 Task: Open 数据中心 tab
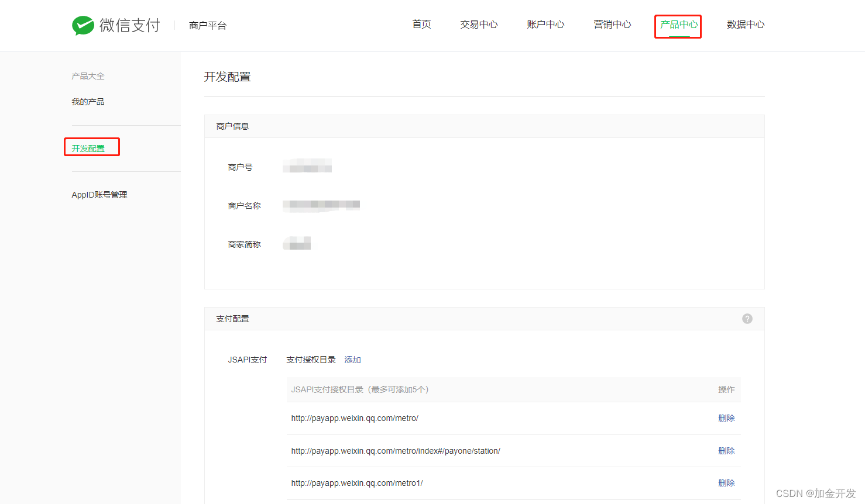pyautogui.click(x=746, y=24)
